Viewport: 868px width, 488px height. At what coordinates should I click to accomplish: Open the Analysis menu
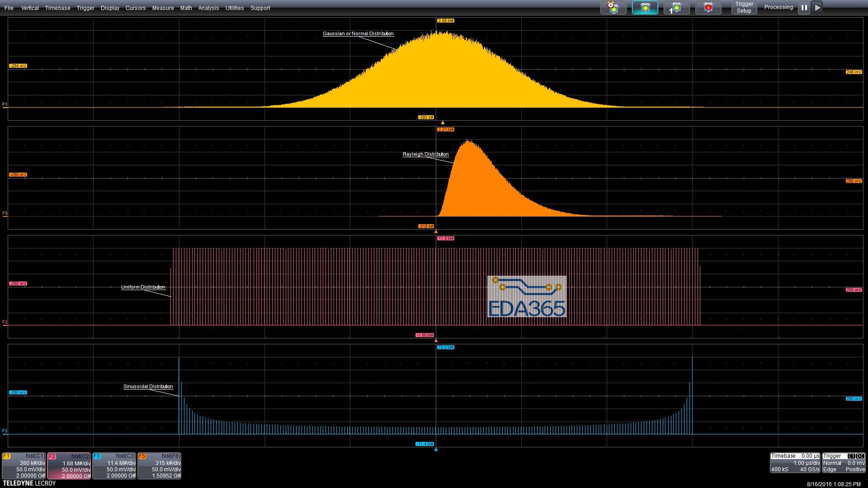click(x=208, y=8)
